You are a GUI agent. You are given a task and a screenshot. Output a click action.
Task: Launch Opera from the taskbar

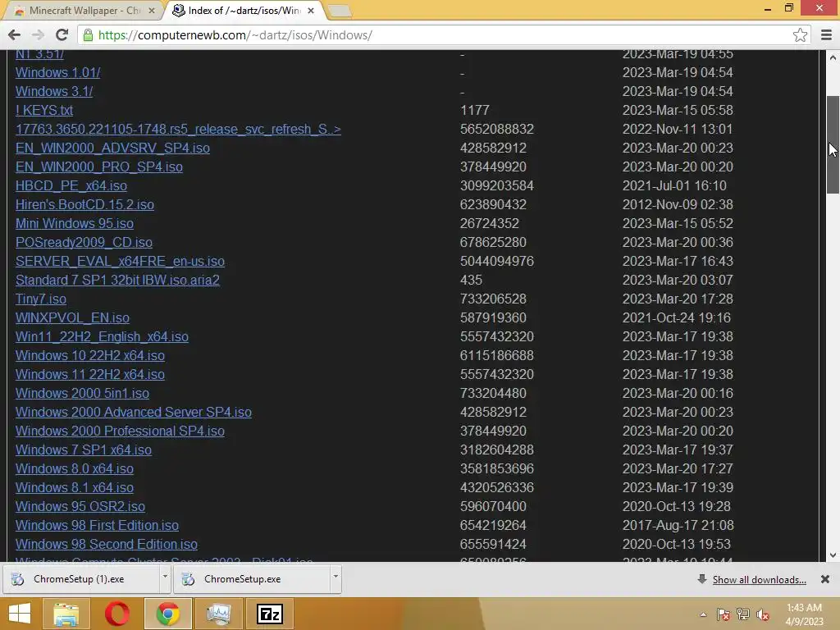click(x=117, y=614)
